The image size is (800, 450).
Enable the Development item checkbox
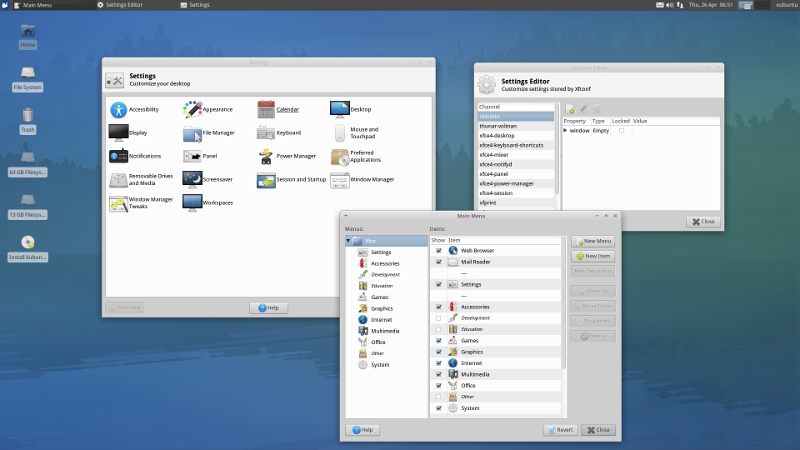click(439, 318)
